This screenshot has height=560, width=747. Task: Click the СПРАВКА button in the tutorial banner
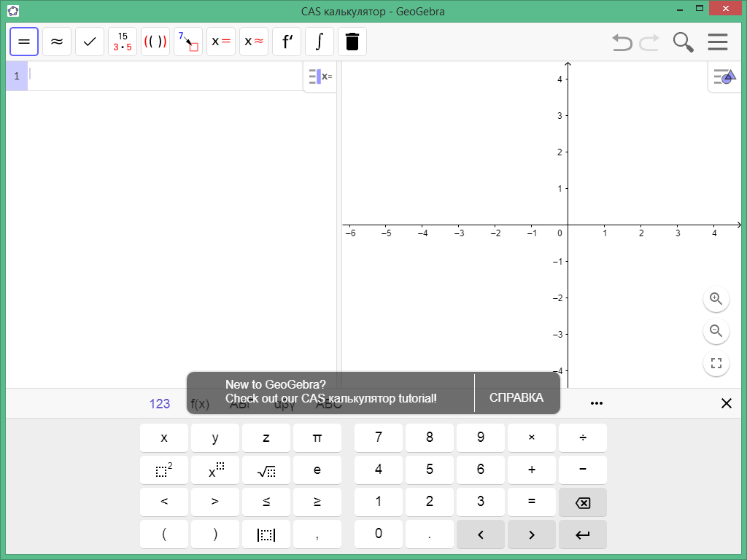coord(516,397)
